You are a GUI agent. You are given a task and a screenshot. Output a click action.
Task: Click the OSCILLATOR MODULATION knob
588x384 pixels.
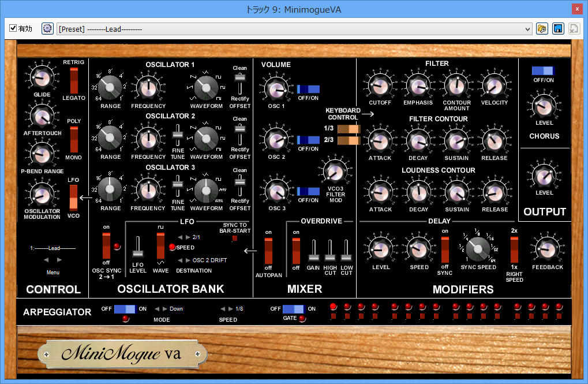[x=42, y=195]
